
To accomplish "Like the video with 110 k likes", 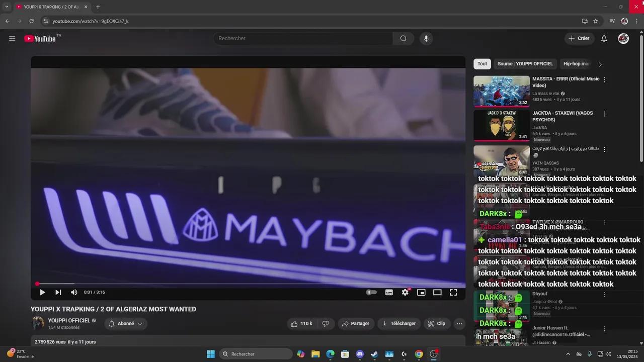I will [x=302, y=324].
